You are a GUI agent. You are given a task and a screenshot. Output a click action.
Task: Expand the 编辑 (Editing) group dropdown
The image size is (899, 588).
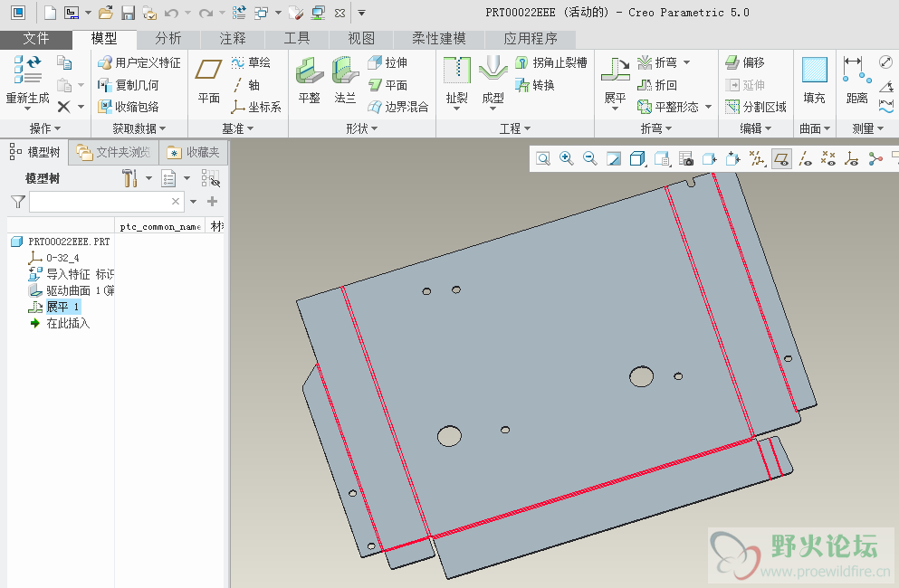point(756,128)
